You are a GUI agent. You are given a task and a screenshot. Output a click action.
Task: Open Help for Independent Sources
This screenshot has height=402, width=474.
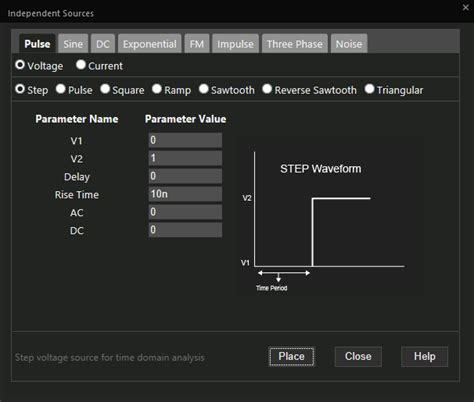(424, 357)
